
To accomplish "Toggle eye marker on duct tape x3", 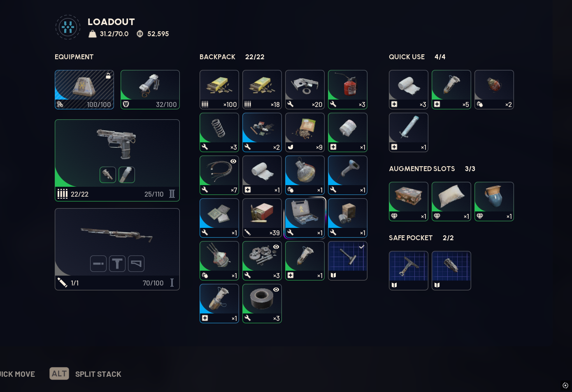I will 276,290.
